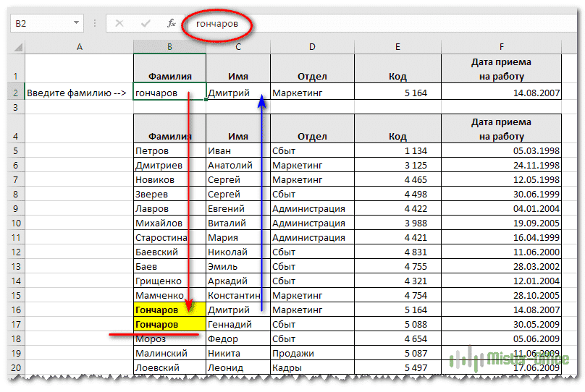Click the Введите фамилию cell

point(78,93)
